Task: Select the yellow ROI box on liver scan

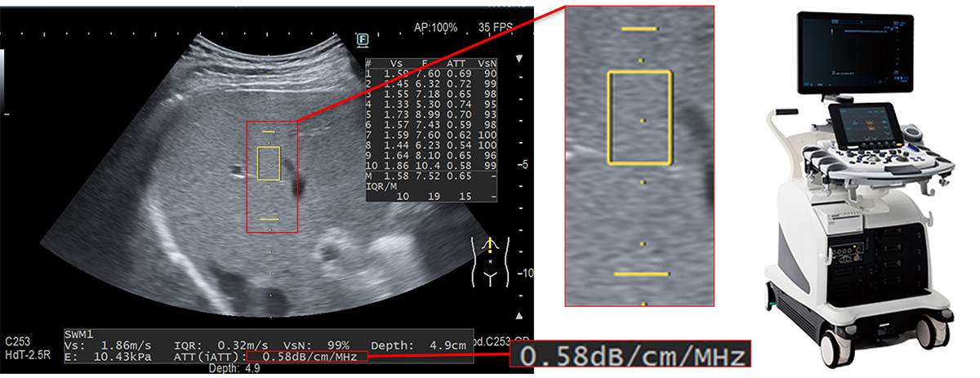Action: [x=269, y=163]
